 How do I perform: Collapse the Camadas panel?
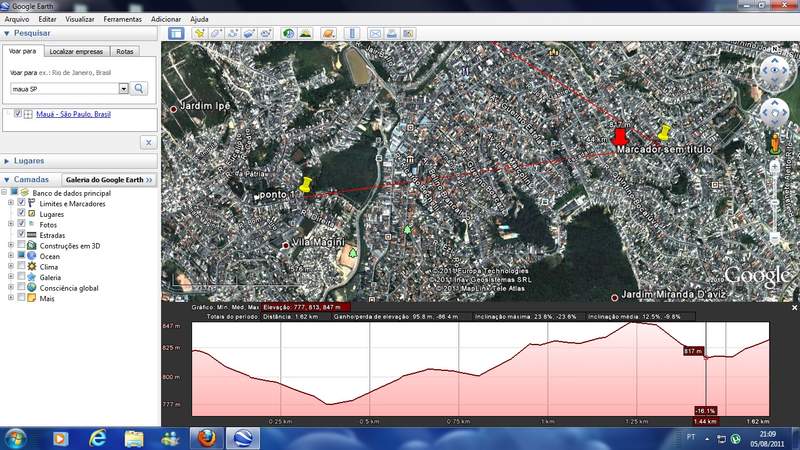tap(7, 180)
